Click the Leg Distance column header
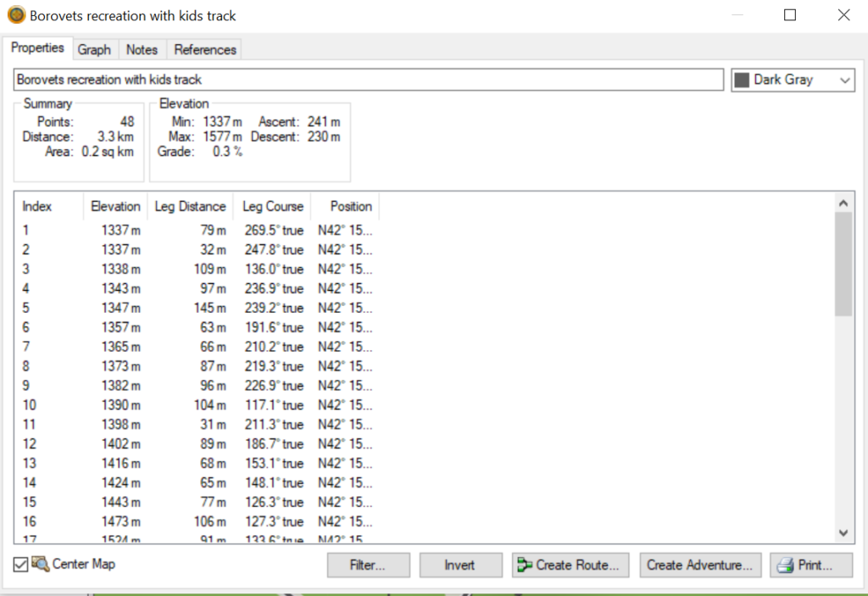Viewport: 868px width, 596px height. [190, 206]
